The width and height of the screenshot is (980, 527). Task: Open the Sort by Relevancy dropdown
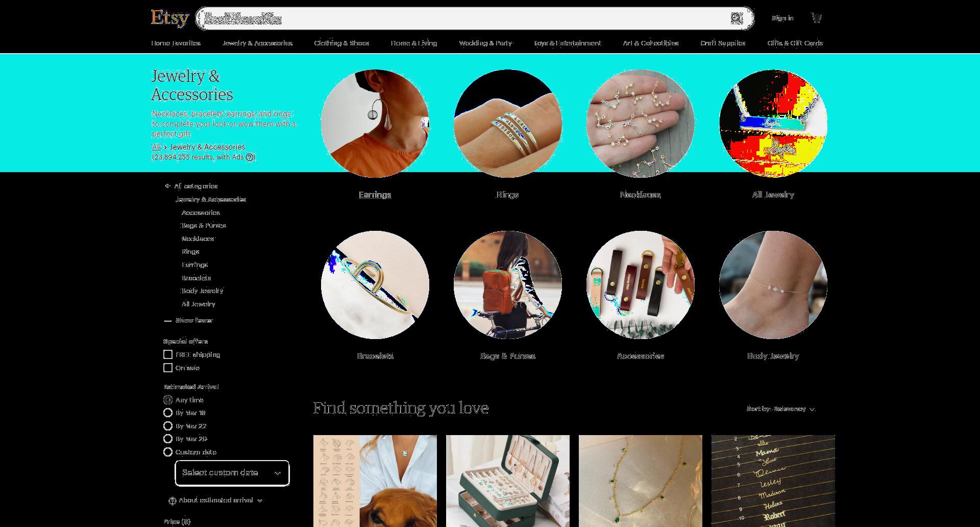click(781, 409)
